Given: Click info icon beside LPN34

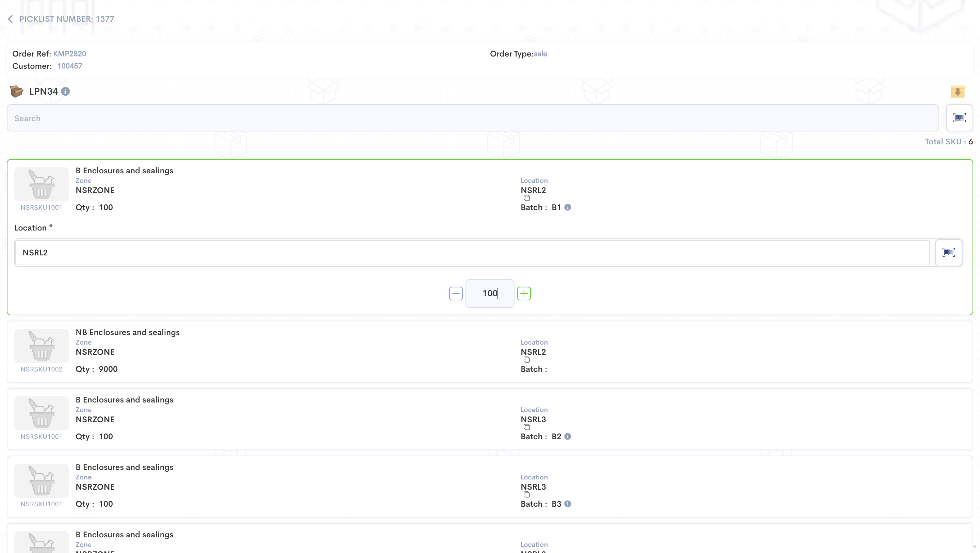Looking at the screenshot, I should point(65,91).
